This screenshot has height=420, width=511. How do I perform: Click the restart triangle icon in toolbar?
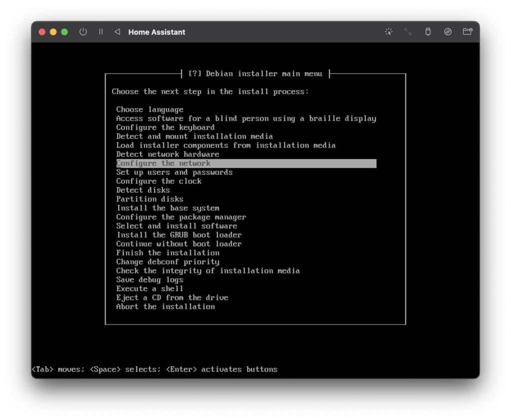tap(117, 31)
